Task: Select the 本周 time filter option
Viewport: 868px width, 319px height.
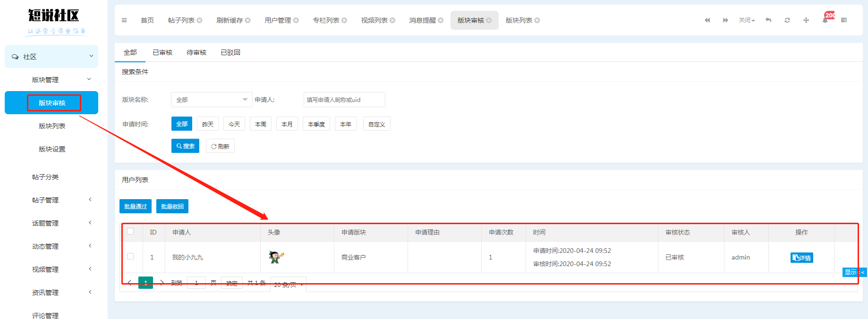Action: tap(261, 124)
